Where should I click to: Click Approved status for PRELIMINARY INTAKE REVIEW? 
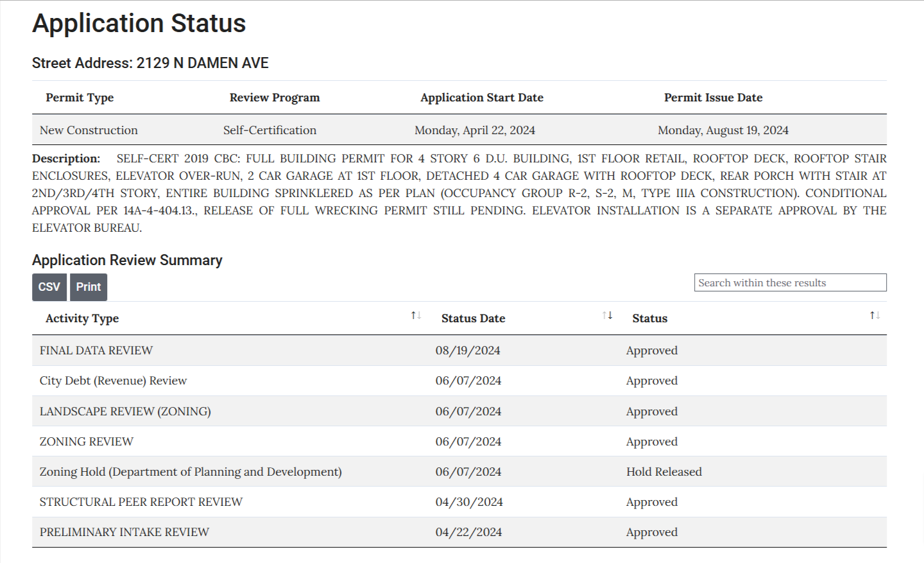tap(652, 532)
